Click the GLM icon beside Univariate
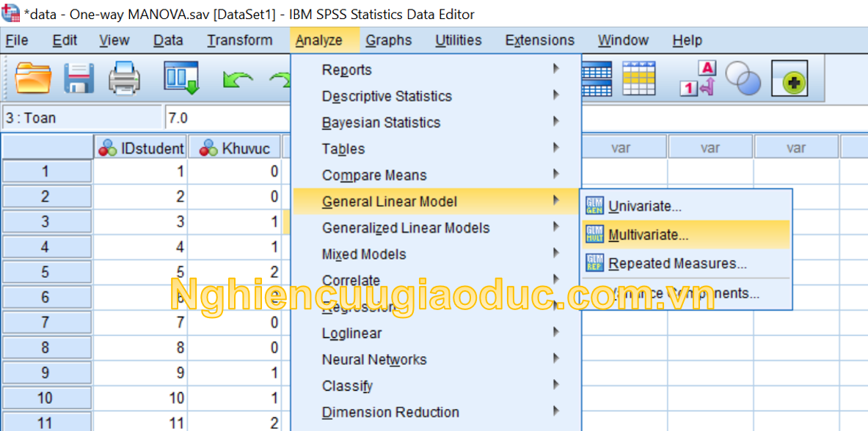This screenshot has width=868, height=431. click(594, 207)
